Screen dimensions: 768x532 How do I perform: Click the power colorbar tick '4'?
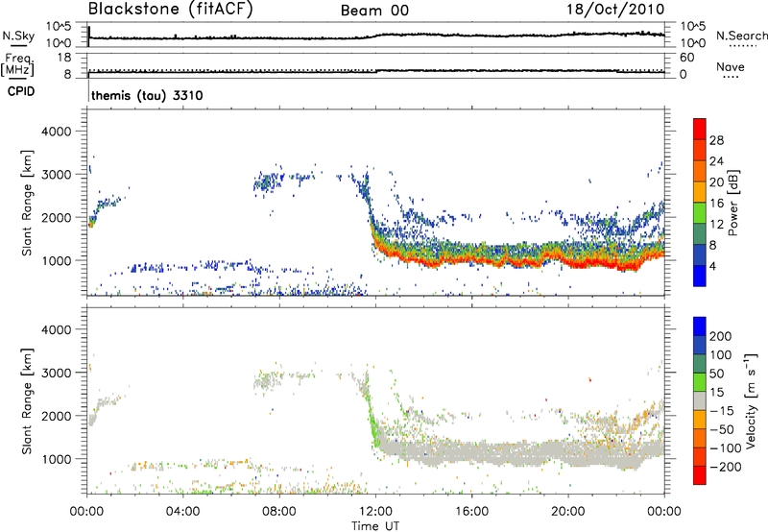[x=713, y=267]
